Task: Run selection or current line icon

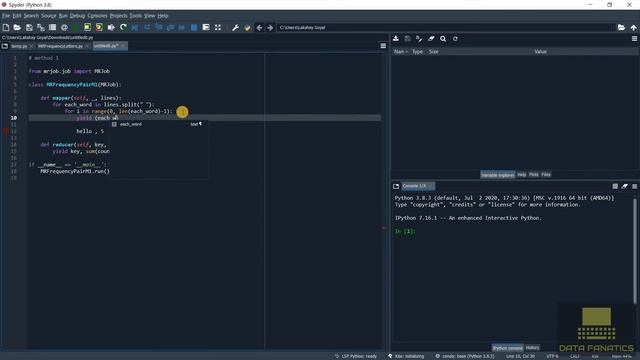Action: pos(111,27)
